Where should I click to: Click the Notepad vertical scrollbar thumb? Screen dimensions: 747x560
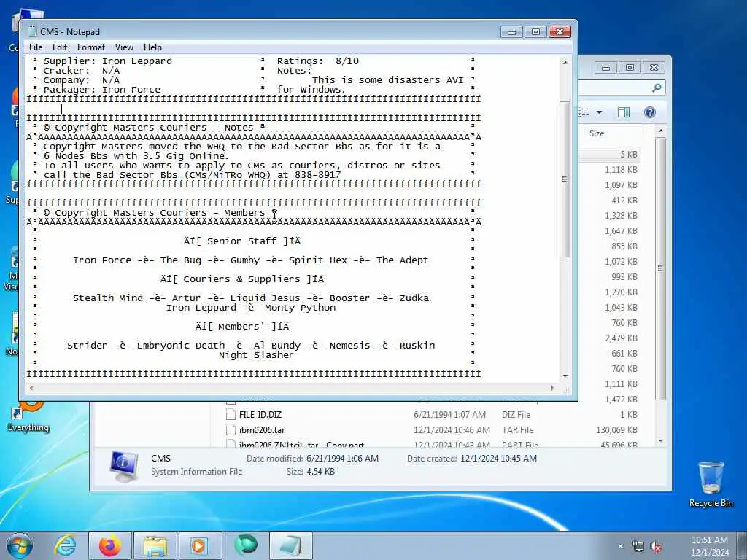point(565,179)
